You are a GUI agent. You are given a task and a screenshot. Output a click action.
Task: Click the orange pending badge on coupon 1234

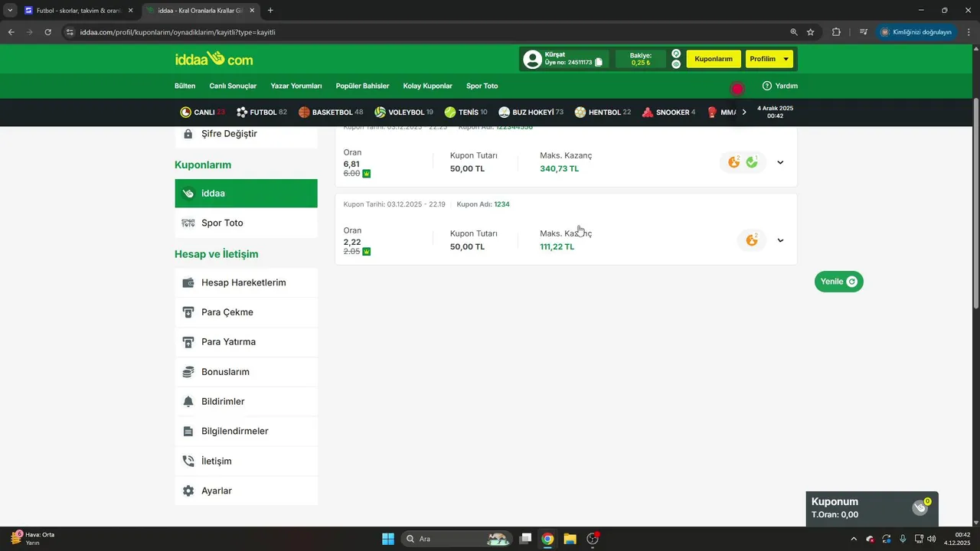click(752, 240)
